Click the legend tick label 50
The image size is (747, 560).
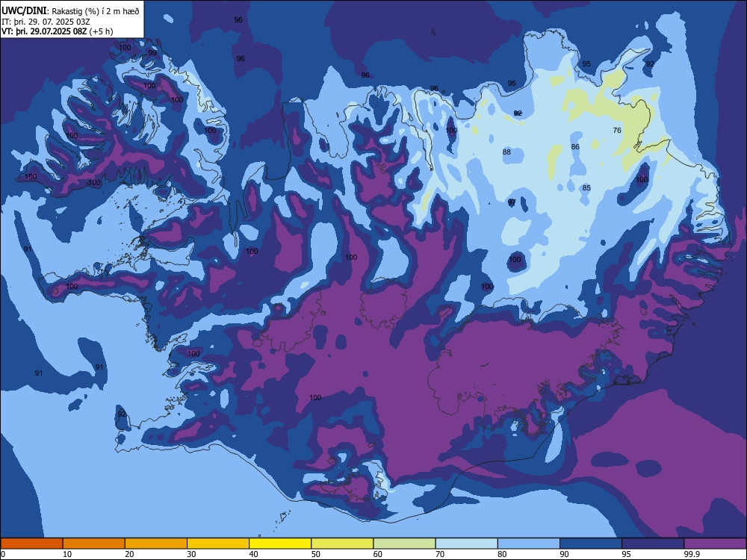click(x=316, y=554)
